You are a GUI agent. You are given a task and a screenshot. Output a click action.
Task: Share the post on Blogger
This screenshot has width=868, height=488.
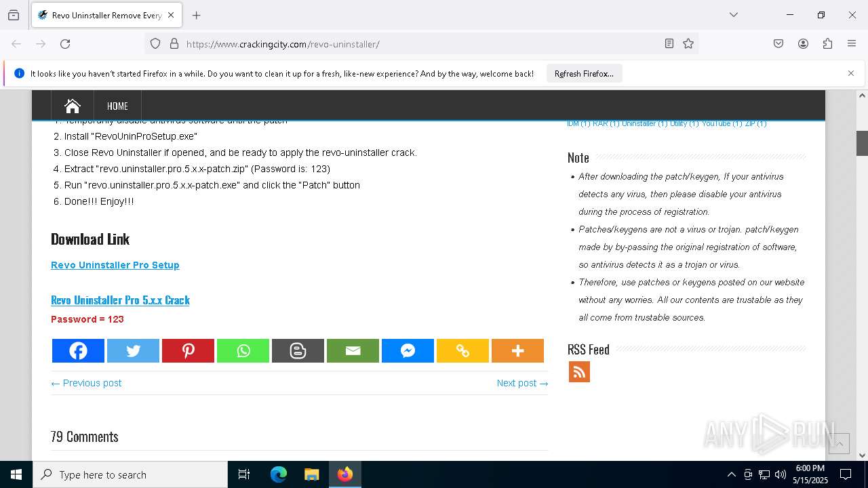click(298, 350)
